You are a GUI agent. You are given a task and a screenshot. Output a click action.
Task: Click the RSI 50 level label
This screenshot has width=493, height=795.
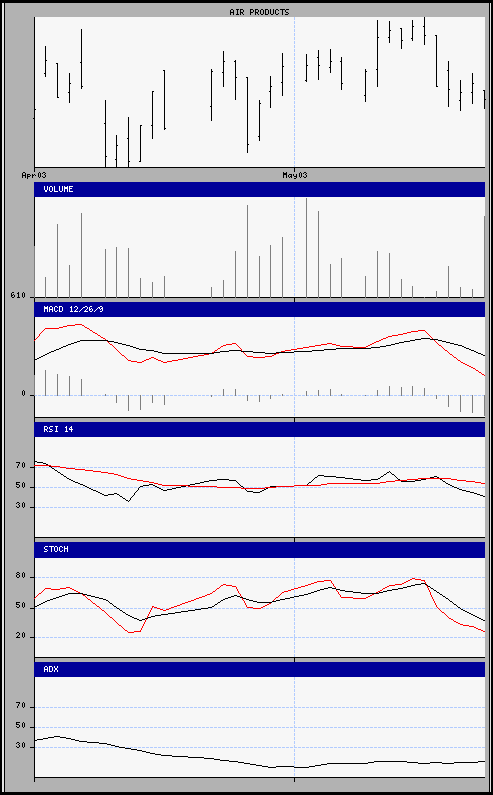(20, 486)
